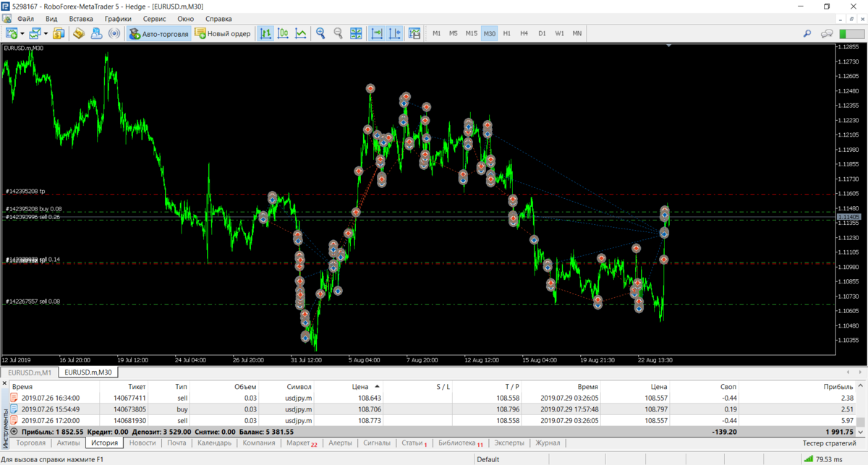This screenshot has width=868, height=465.
Task: Click the toolbar icon right of Chart Shift
Action: [414, 33]
